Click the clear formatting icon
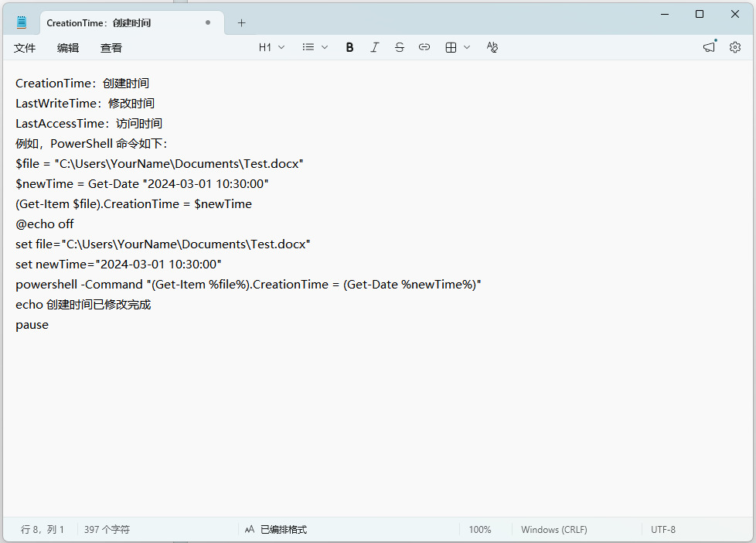The image size is (756, 543). [x=492, y=47]
